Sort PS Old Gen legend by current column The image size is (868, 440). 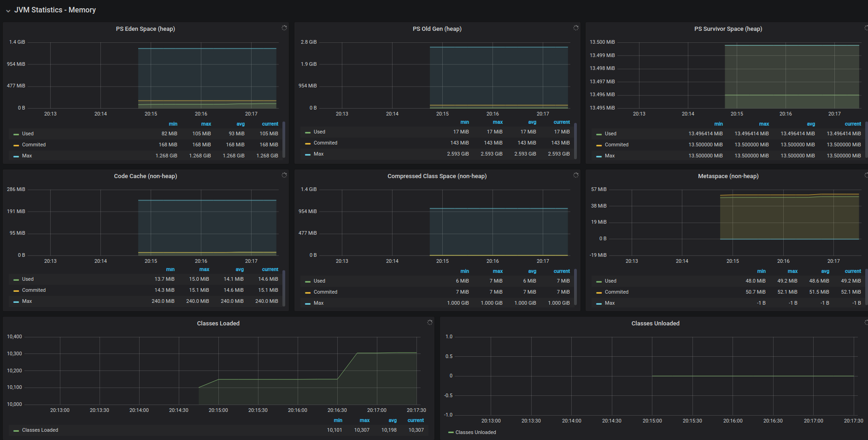tap(562, 122)
